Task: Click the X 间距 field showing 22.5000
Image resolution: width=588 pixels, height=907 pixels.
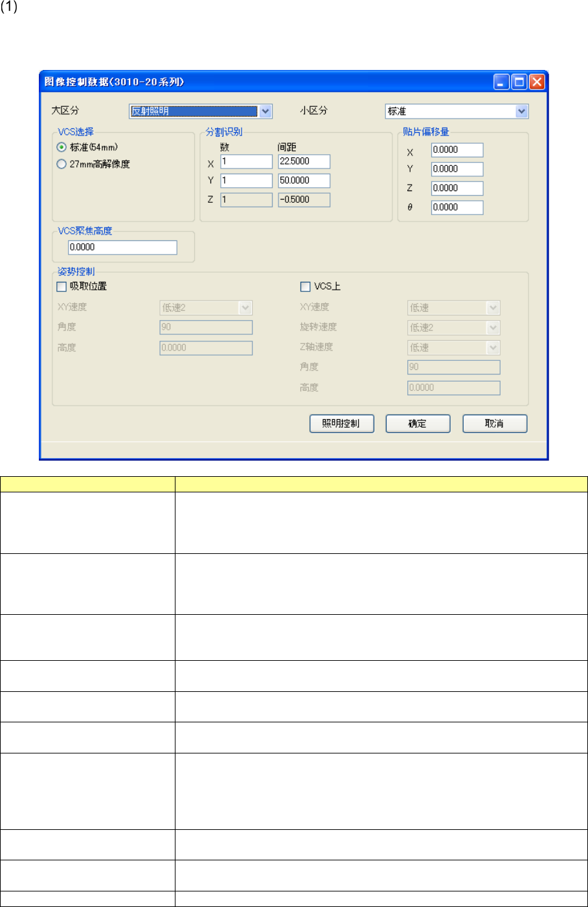Action: point(304,161)
